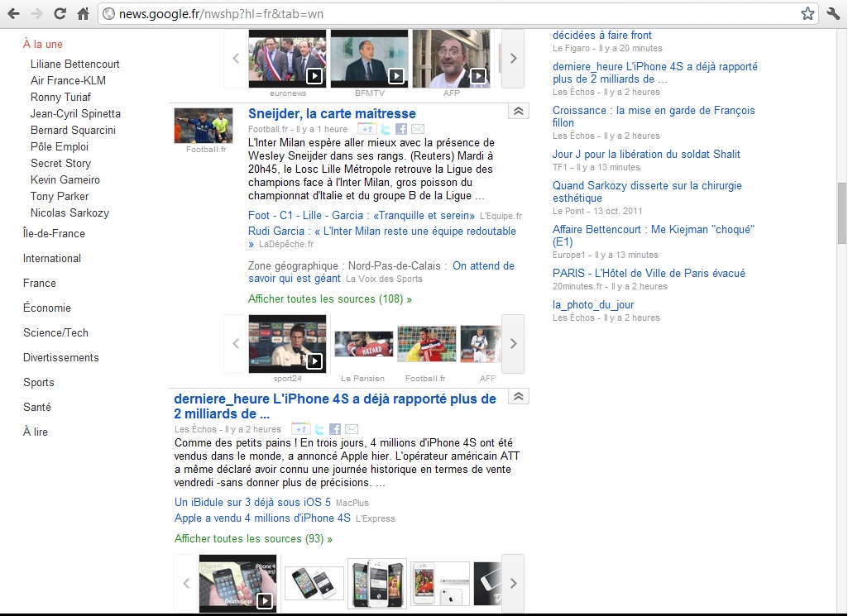Collapse the iPhone 4S story section
Image resolution: width=848 pixels, height=616 pixels.
[x=518, y=397]
